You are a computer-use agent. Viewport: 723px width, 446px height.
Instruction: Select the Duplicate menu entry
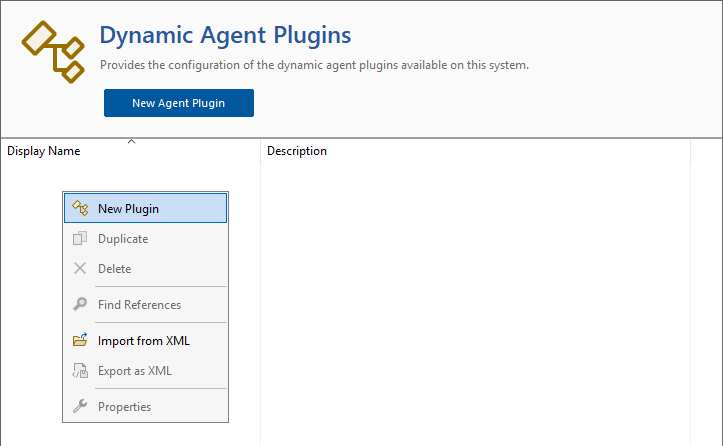[x=123, y=239]
